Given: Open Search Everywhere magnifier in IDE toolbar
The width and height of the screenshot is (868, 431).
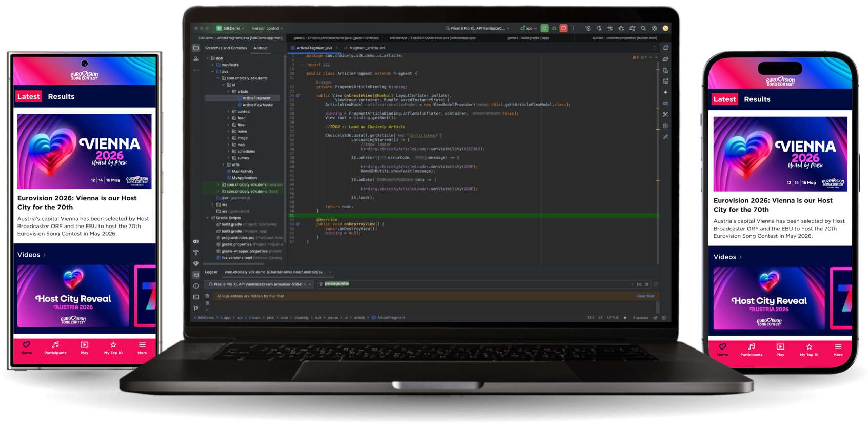Looking at the screenshot, I should point(643,28).
